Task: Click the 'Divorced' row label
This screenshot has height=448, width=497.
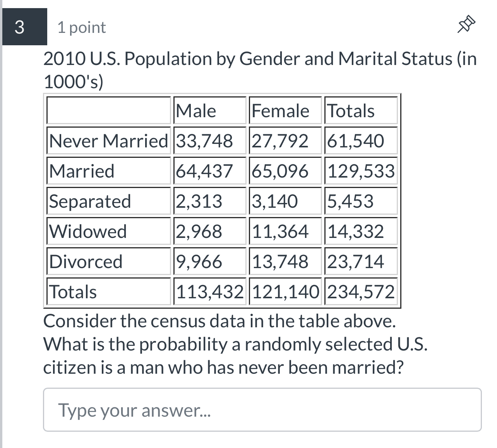Action: coord(86,262)
